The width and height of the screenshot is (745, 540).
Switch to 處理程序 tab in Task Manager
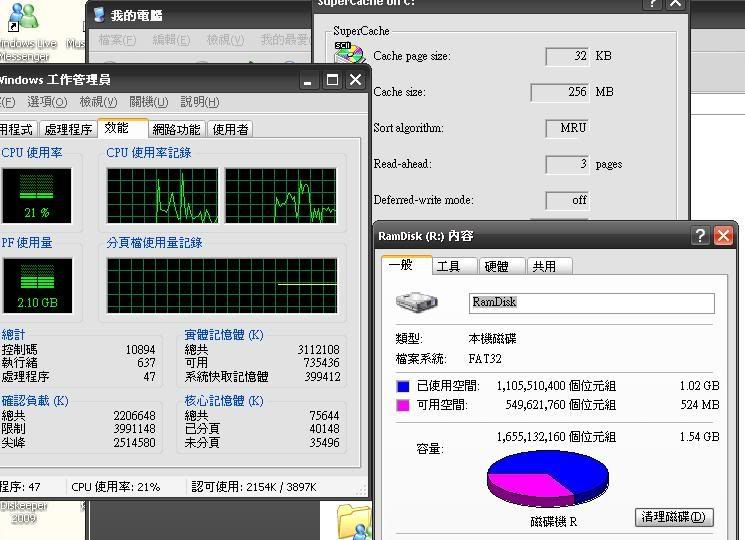tap(68, 129)
